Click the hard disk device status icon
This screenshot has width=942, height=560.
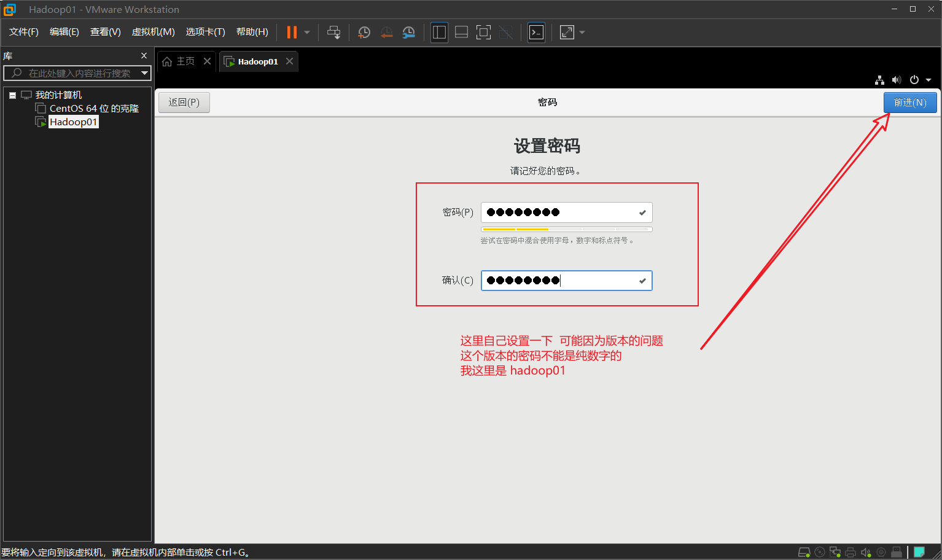[x=804, y=553]
